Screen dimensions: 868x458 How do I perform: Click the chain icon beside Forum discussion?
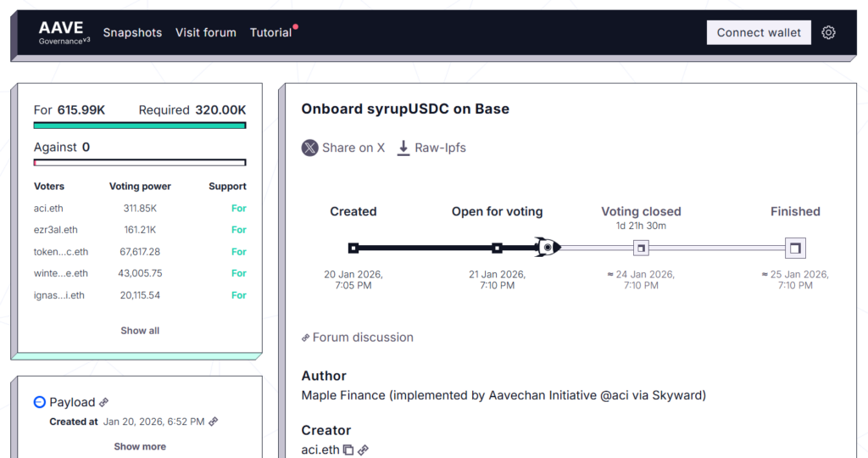305,338
